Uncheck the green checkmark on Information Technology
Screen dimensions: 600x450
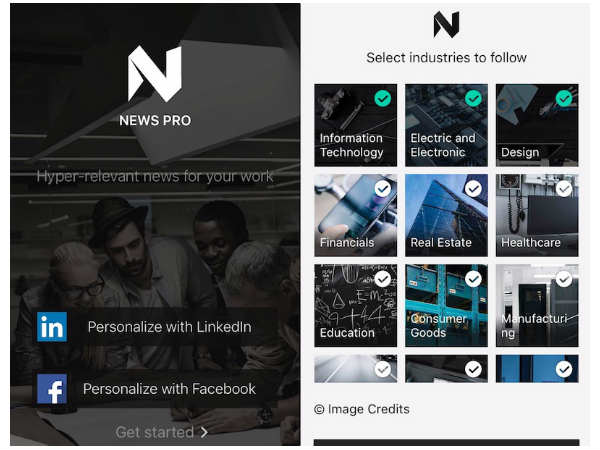(x=383, y=99)
